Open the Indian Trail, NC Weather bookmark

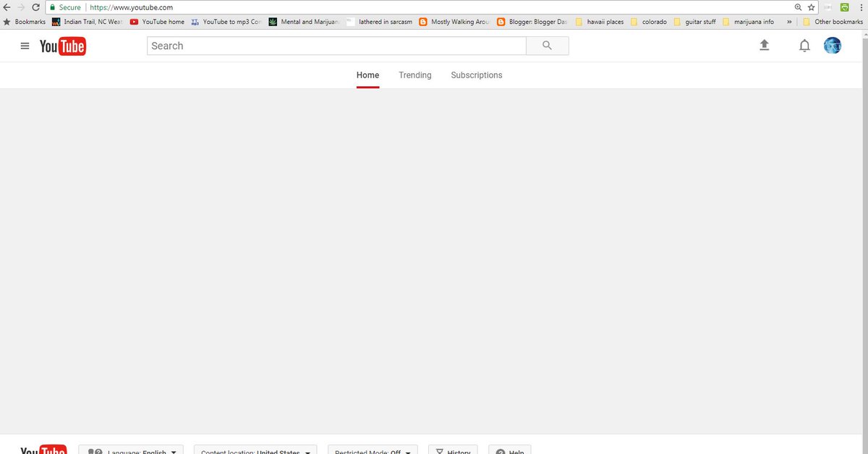coord(87,22)
